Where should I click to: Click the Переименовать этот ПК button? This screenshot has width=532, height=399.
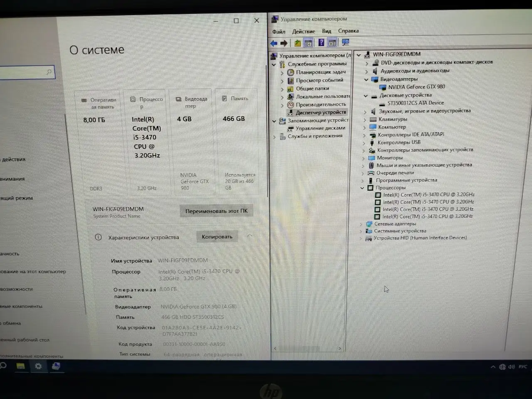[216, 211]
